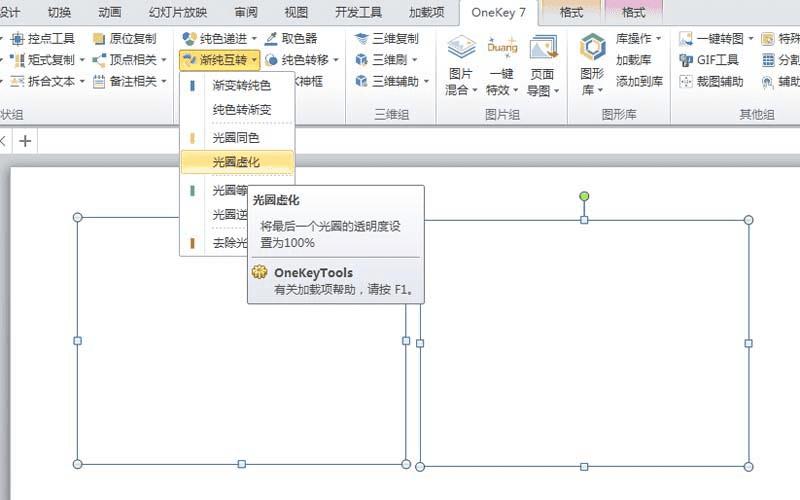The image size is (800, 500).
Task: Expand the 拆合文本 dropdown arrow
Action: tap(82, 82)
